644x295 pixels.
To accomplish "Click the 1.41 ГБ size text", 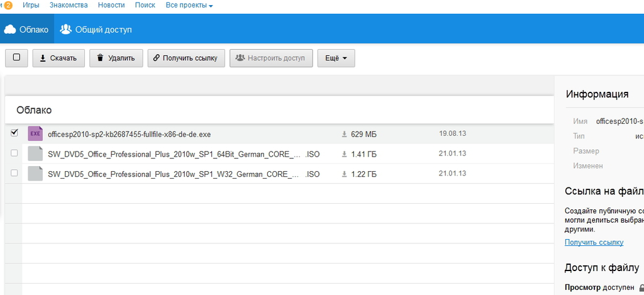I will pos(364,155).
